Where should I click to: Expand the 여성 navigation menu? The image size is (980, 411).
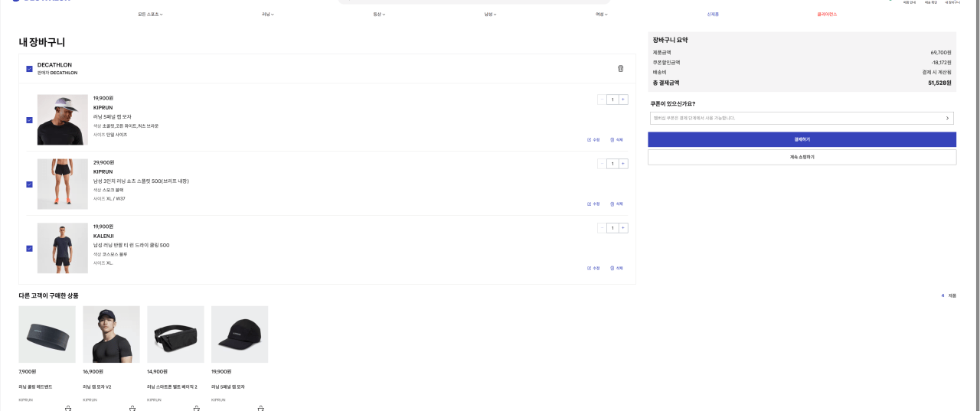click(602, 14)
